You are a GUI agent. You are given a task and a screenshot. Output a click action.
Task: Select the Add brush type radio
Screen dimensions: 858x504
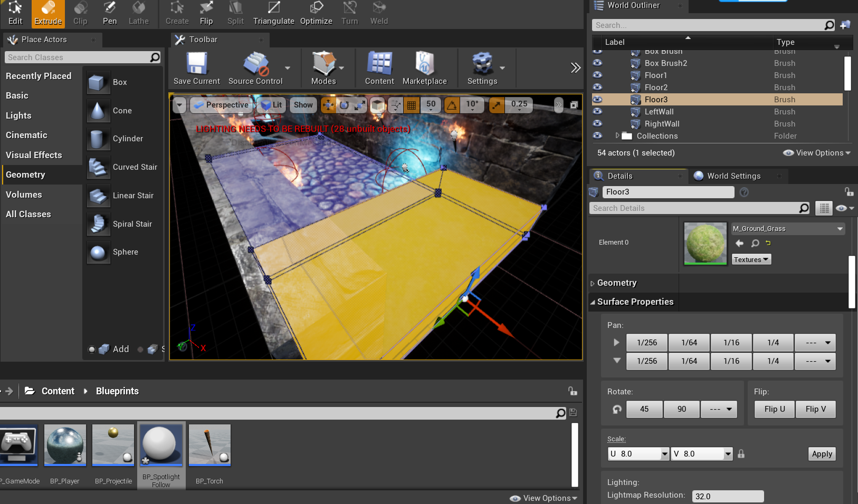(x=92, y=349)
